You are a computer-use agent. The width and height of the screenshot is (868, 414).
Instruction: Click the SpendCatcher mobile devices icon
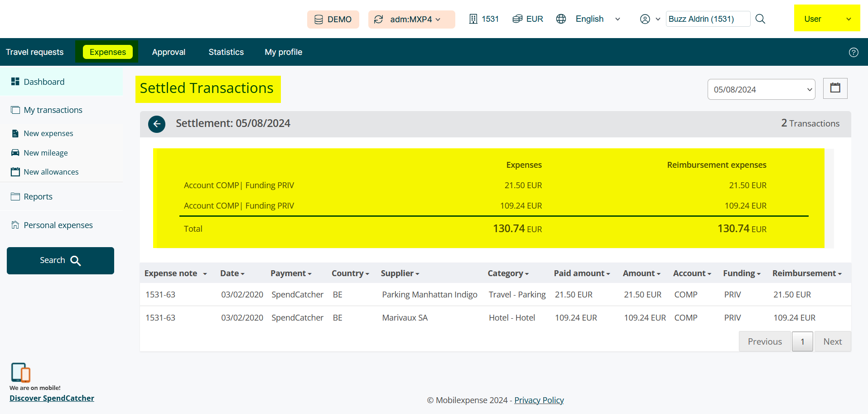click(x=20, y=372)
